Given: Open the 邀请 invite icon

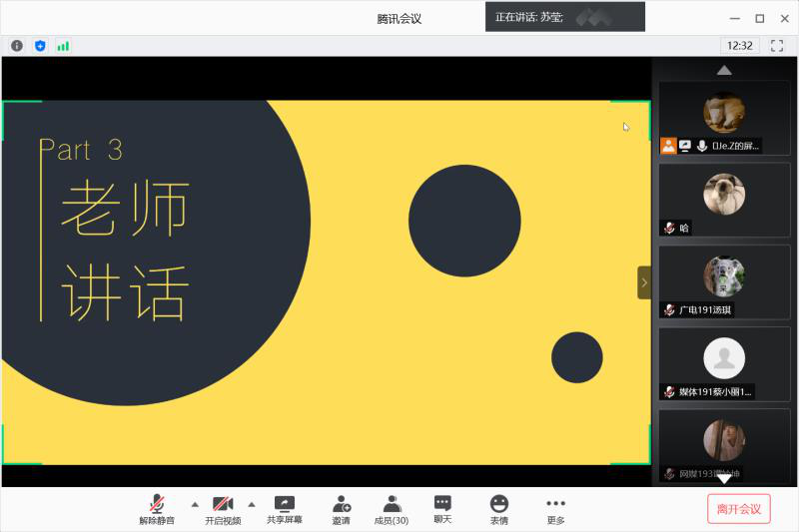Looking at the screenshot, I should click(342, 509).
